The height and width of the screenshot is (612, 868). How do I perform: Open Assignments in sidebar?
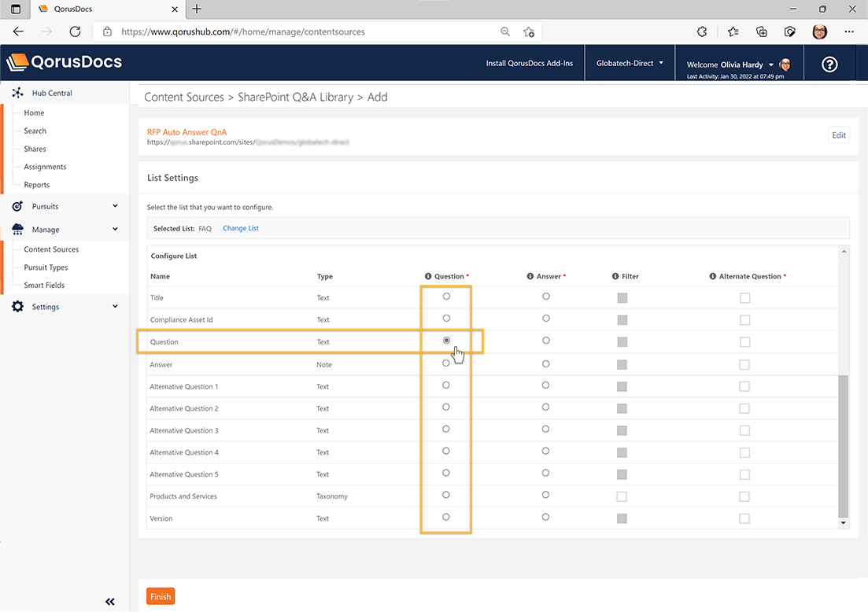(x=45, y=167)
